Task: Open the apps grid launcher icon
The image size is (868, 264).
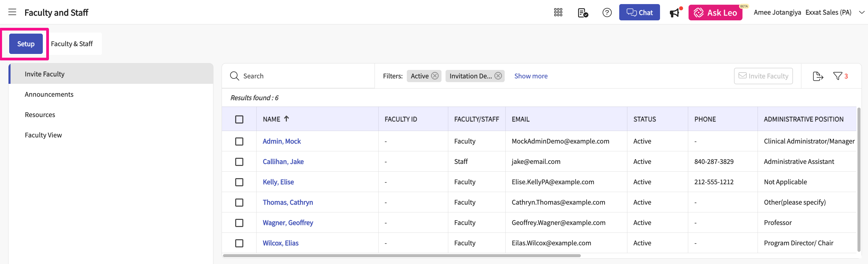Action: click(558, 13)
